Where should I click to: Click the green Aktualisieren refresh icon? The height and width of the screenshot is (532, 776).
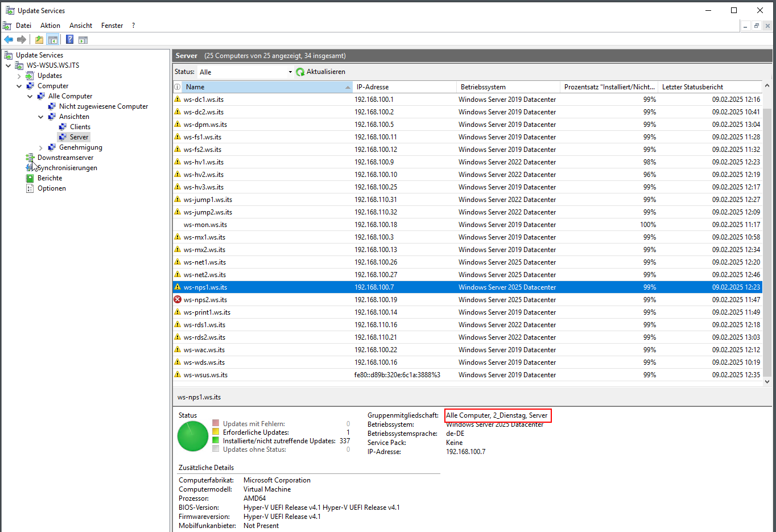point(300,72)
